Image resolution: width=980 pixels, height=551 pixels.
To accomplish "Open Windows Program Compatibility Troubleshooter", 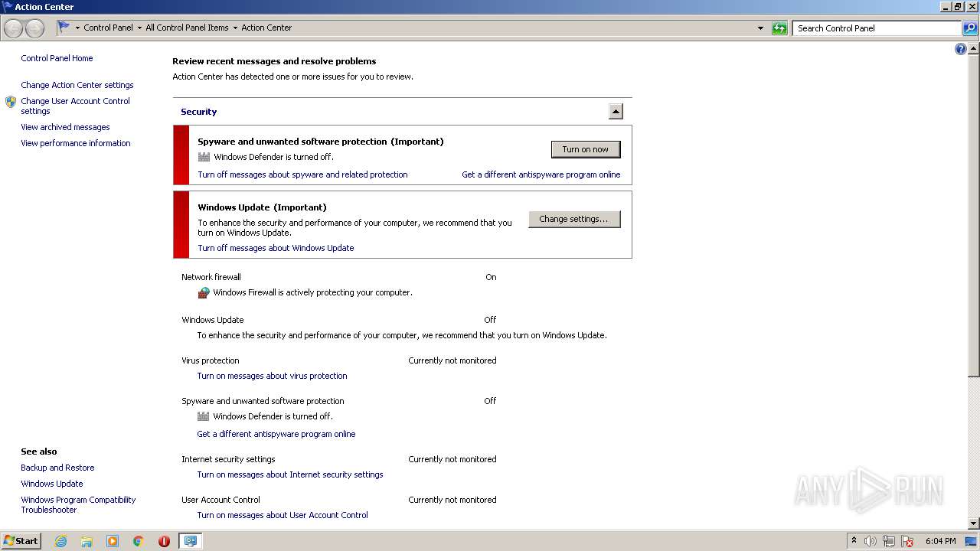I will [78, 504].
